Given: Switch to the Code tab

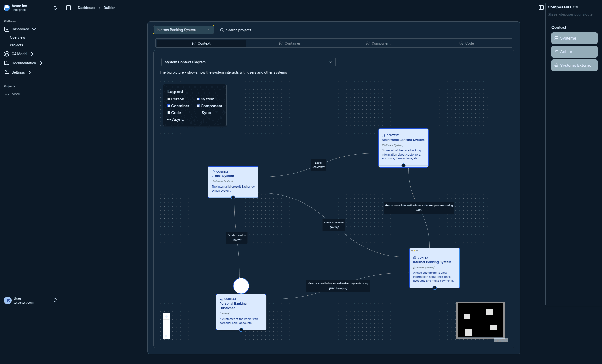Looking at the screenshot, I should pyautogui.click(x=469, y=43).
